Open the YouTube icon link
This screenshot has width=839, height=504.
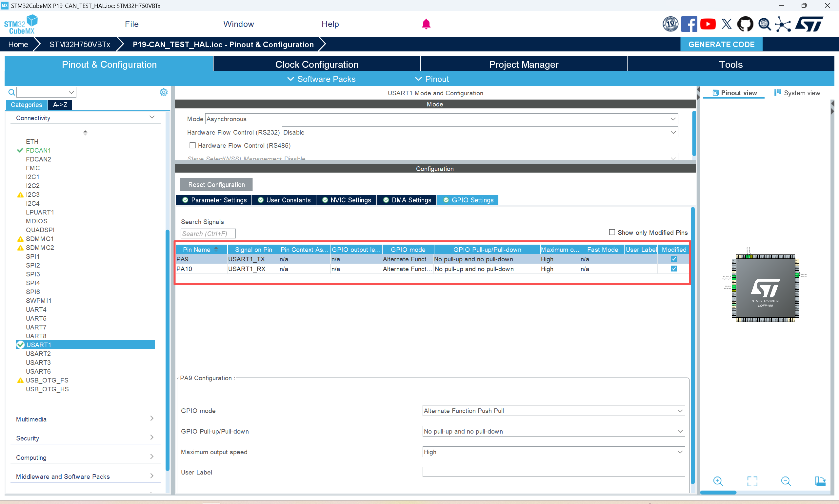pyautogui.click(x=708, y=24)
